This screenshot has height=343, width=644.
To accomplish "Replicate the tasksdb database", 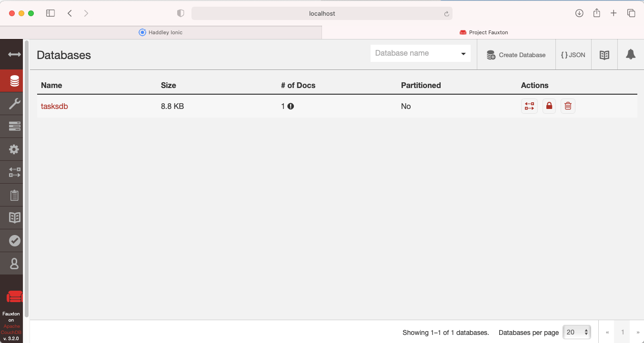I will pos(529,106).
